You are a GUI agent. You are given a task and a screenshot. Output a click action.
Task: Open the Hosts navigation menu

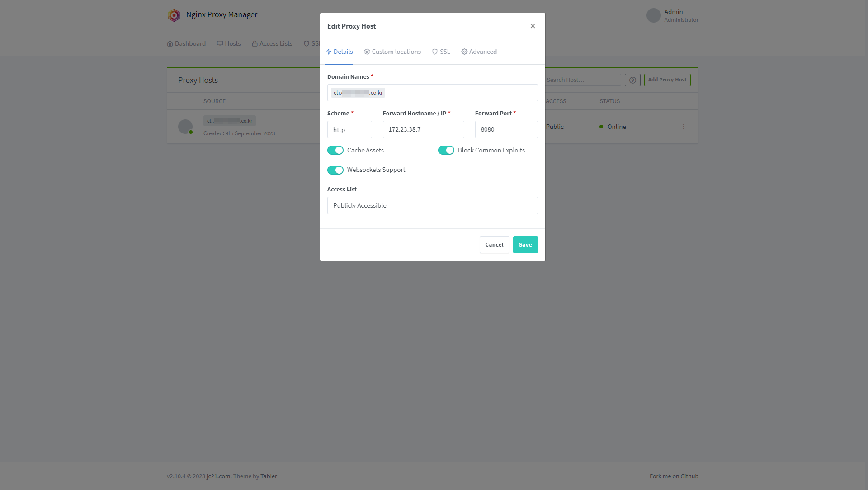point(229,44)
